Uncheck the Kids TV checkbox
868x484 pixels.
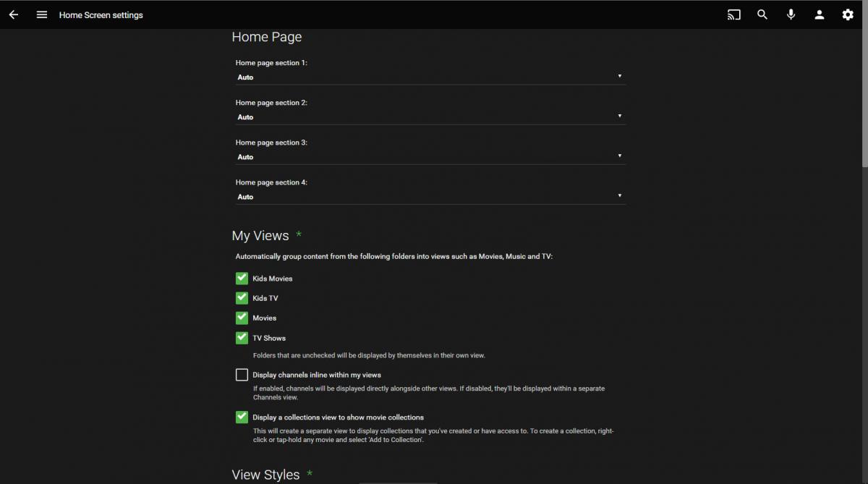coord(242,298)
